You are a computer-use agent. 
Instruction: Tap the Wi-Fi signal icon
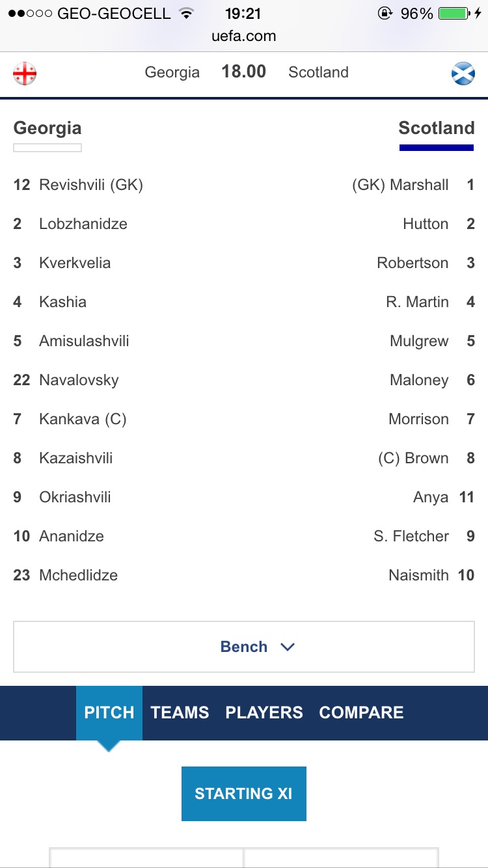click(x=187, y=14)
